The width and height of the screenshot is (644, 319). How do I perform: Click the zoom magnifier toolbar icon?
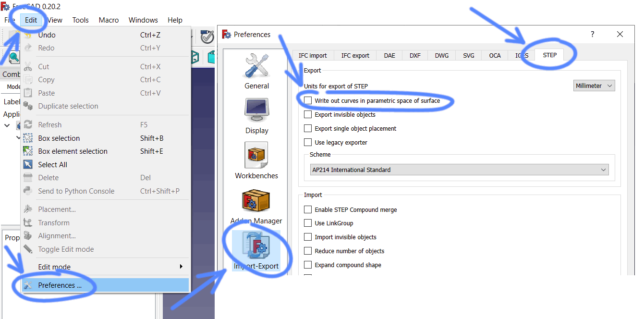tap(14, 58)
